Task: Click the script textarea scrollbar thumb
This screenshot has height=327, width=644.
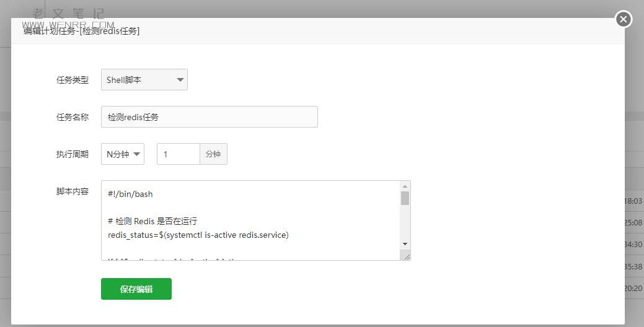Action: tap(405, 198)
